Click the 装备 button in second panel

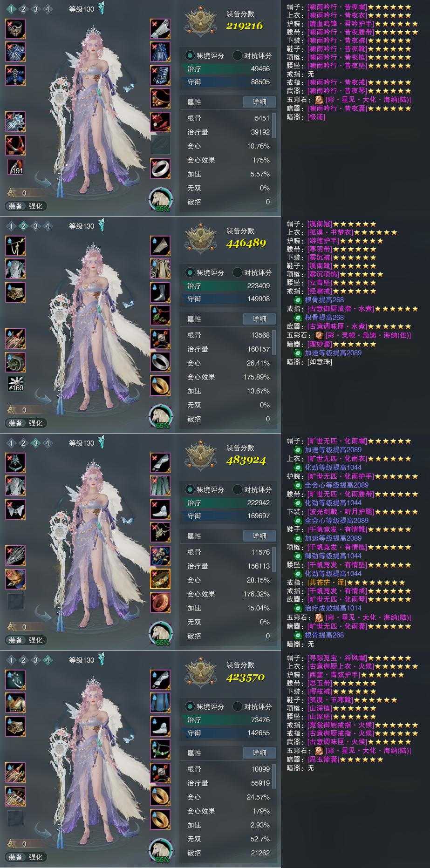point(16,423)
